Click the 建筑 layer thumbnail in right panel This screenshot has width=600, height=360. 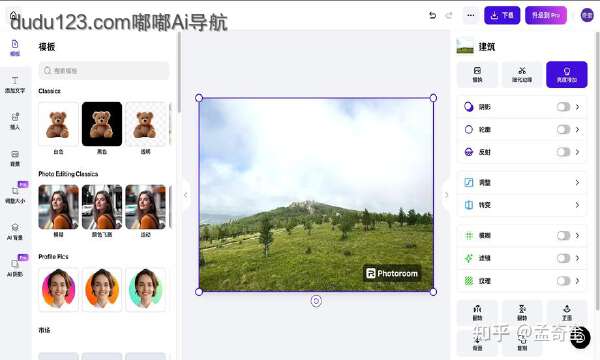point(465,46)
